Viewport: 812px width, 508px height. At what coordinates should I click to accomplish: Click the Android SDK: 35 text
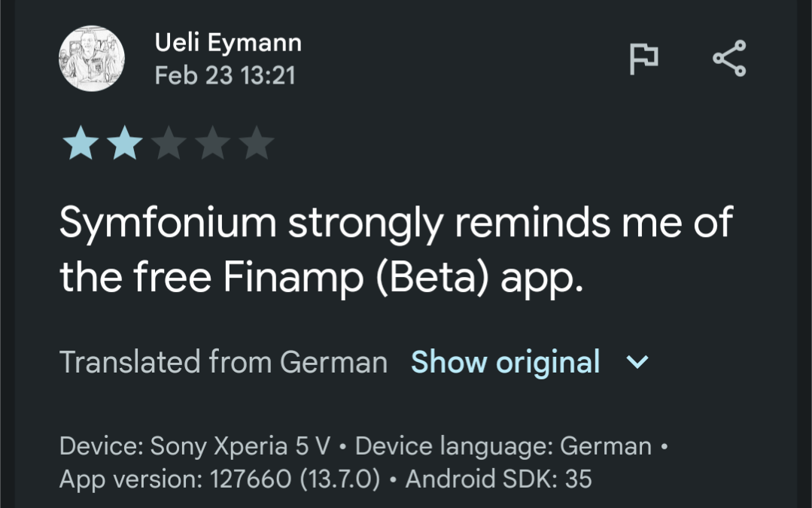point(499,479)
